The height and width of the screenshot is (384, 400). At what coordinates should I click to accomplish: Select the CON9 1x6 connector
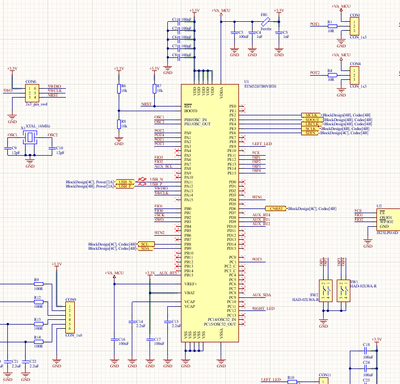point(70,317)
